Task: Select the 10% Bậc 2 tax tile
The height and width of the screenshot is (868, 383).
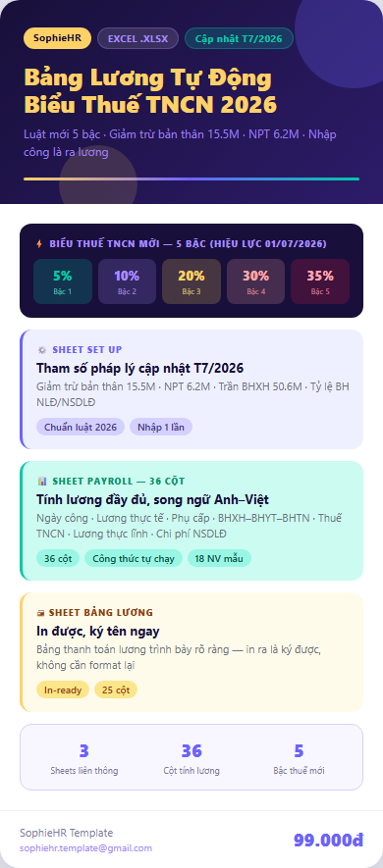Action: coord(127,281)
